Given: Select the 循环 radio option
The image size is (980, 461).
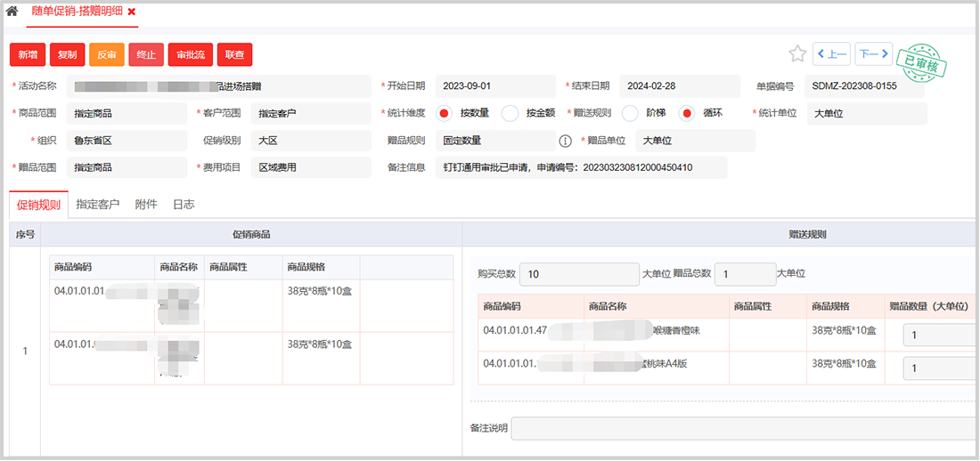Looking at the screenshot, I should click(x=686, y=113).
